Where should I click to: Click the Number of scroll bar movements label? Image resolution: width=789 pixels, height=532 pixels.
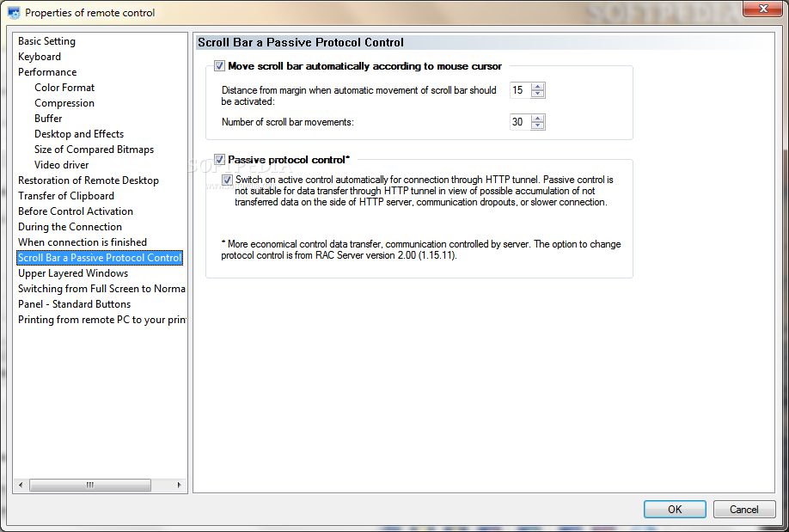point(287,122)
